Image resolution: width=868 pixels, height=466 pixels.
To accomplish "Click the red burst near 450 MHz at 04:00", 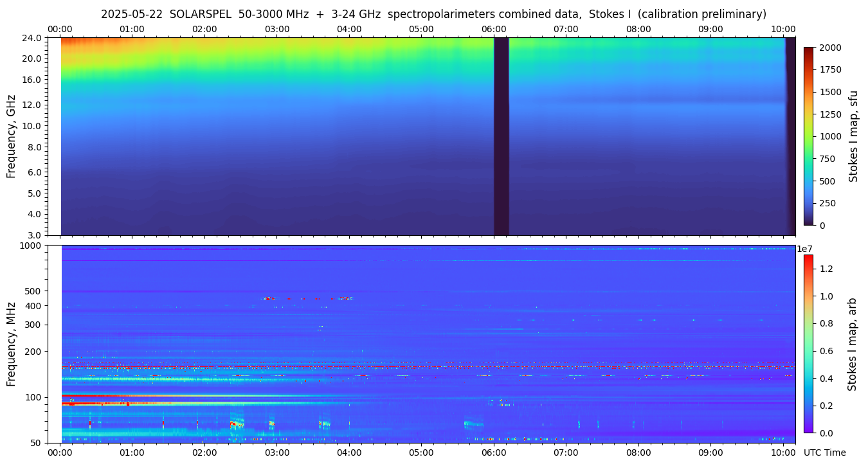I will pos(346,298).
